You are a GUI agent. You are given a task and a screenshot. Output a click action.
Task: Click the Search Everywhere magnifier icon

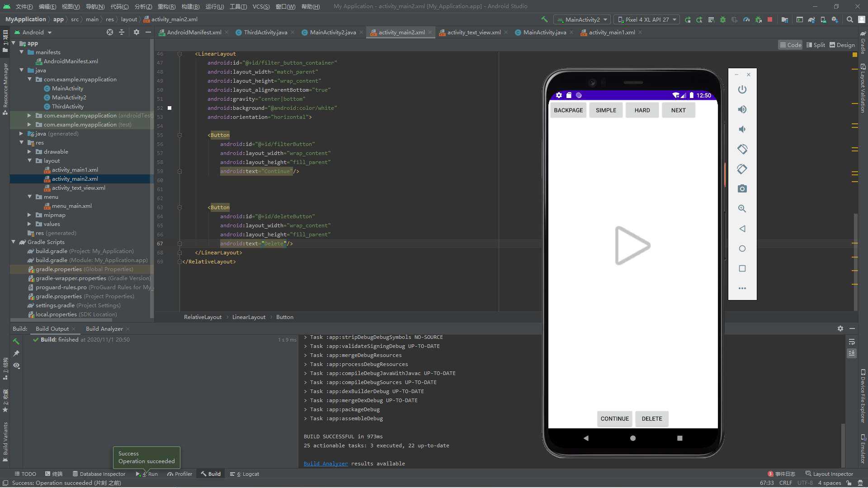[x=850, y=19]
